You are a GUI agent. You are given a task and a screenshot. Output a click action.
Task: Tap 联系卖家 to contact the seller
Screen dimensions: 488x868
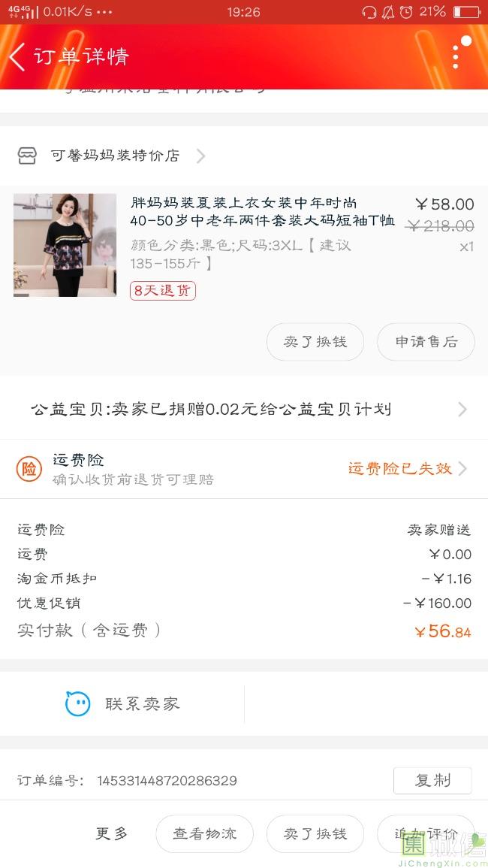click(142, 704)
